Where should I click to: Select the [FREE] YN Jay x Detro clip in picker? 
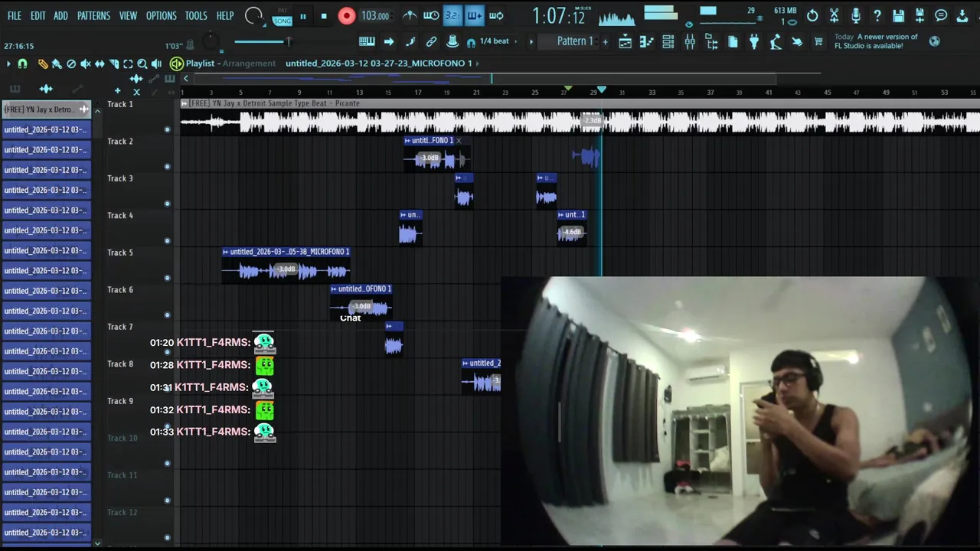click(x=46, y=109)
